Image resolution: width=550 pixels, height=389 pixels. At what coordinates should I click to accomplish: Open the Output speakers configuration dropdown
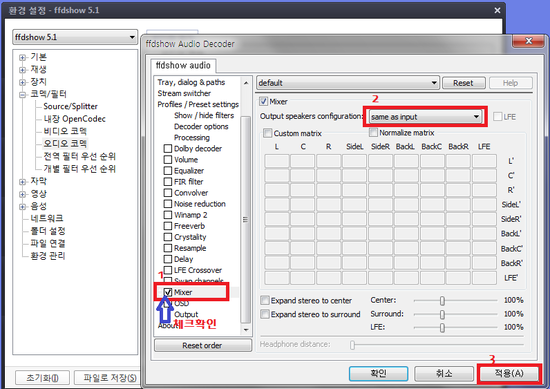pos(425,117)
